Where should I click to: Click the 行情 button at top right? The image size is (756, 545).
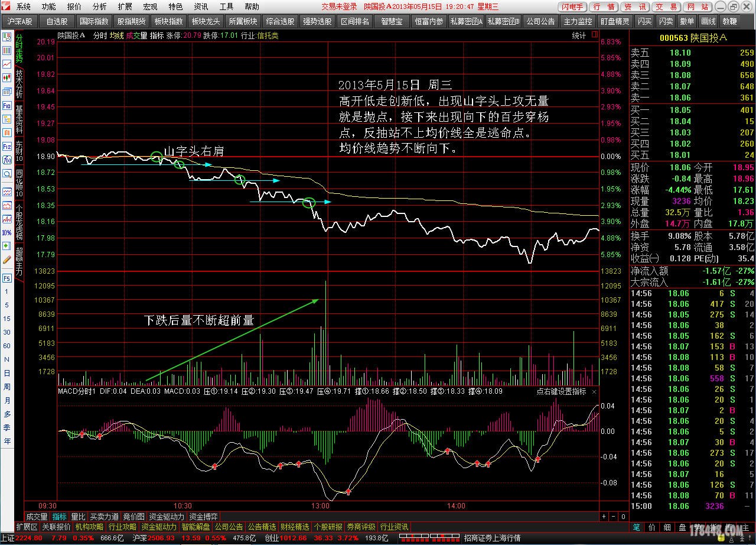tap(604, 7)
